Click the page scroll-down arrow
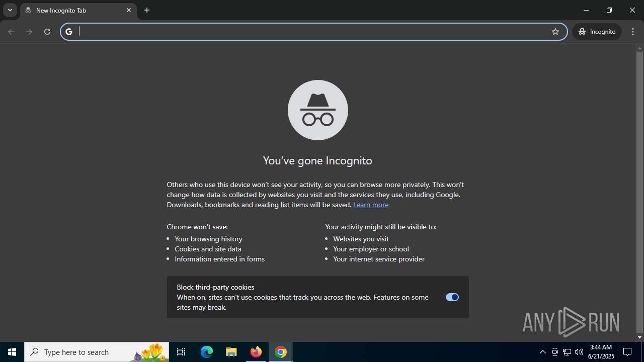Screen dimensions: 644x362 [x=639, y=337]
